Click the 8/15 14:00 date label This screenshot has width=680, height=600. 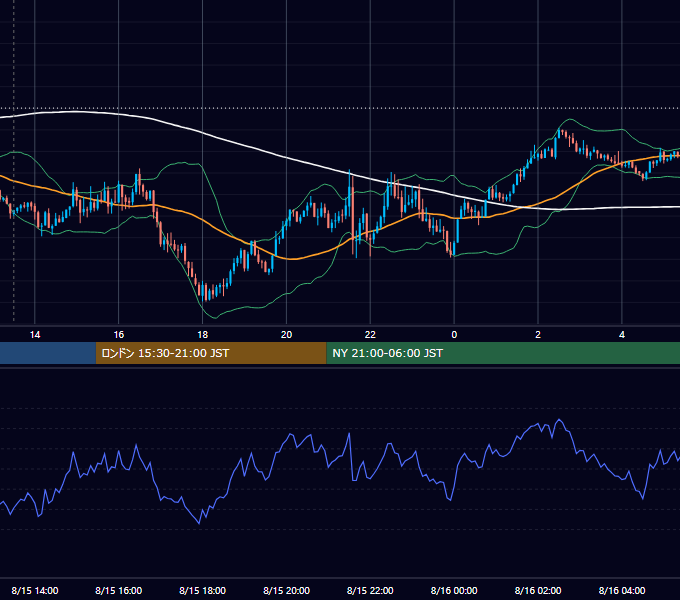pos(35,590)
